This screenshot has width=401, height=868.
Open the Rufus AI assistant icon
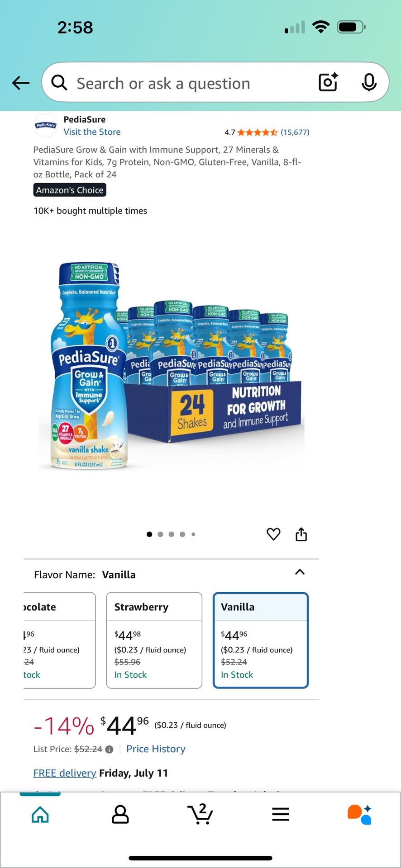click(x=360, y=814)
